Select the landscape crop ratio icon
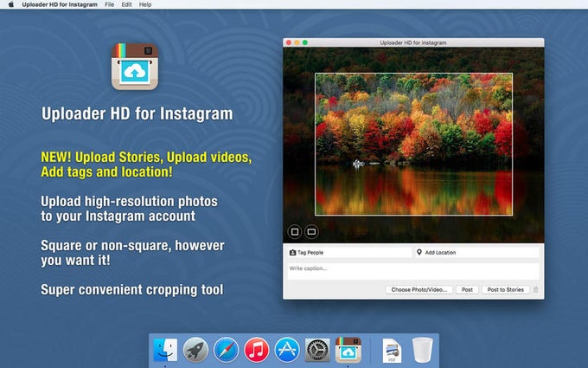 coord(311,232)
